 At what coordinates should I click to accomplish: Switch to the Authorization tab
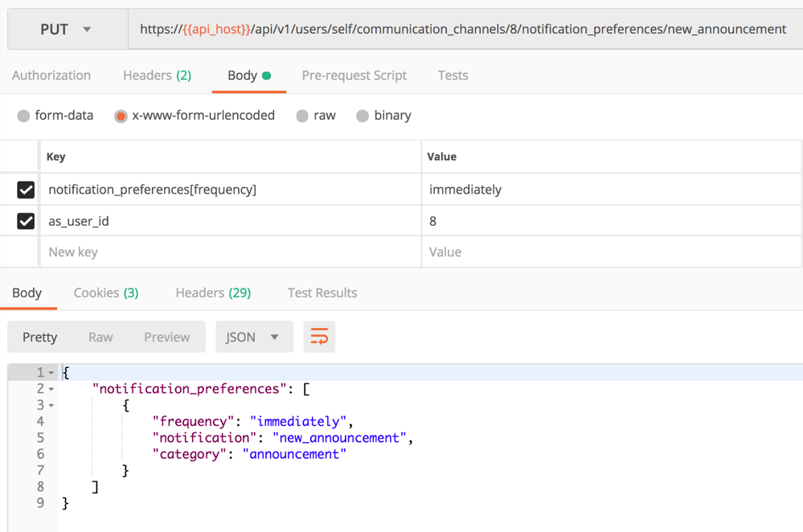coord(51,76)
